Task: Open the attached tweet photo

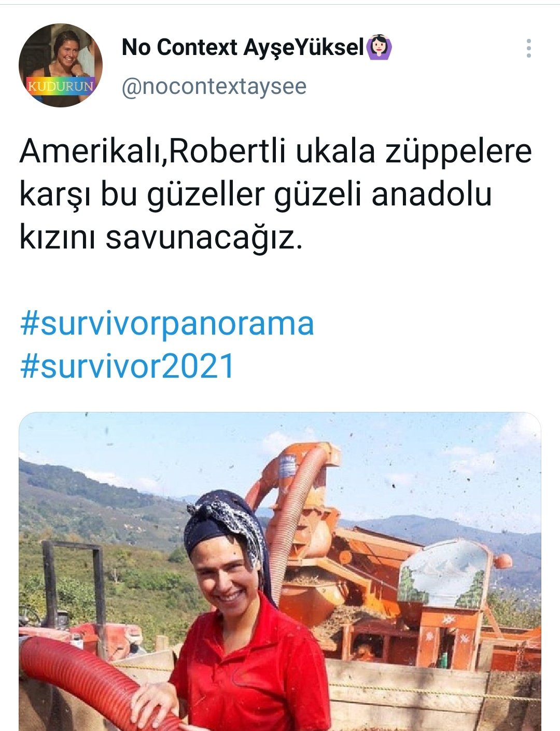Action: point(280,571)
